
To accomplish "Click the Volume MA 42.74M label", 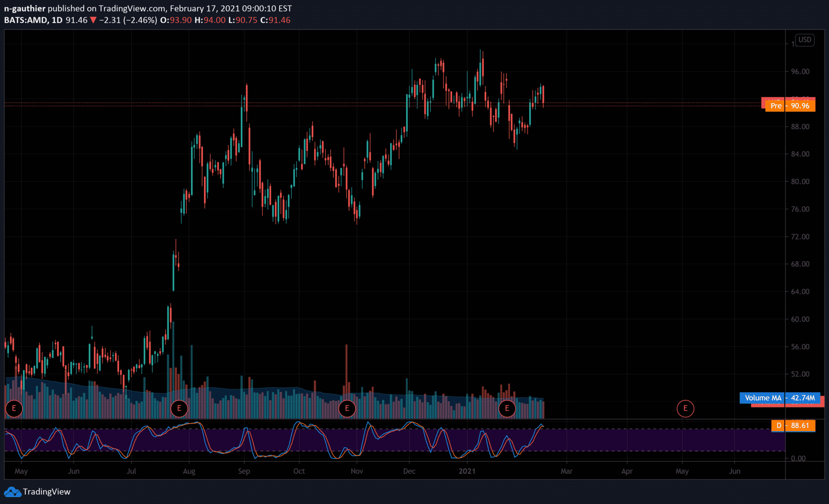I will point(780,398).
